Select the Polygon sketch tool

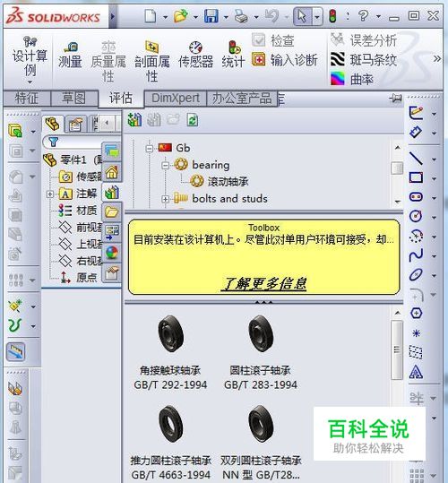click(416, 314)
